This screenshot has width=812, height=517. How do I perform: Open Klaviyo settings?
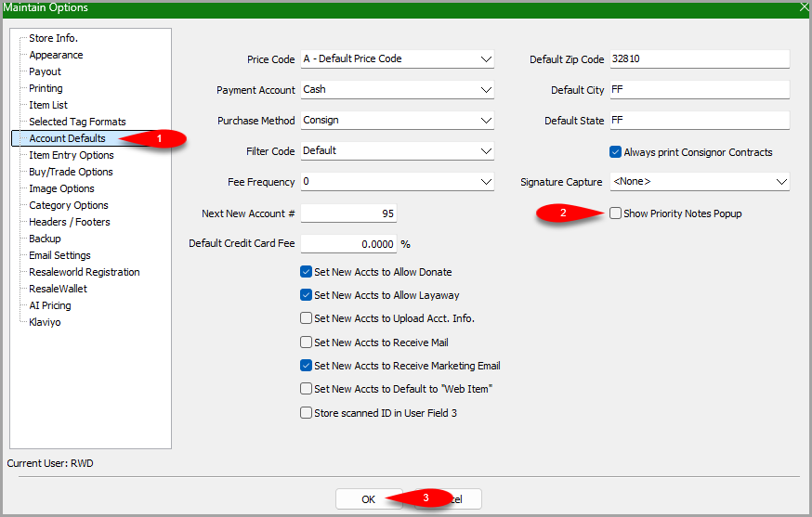coord(45,322)
